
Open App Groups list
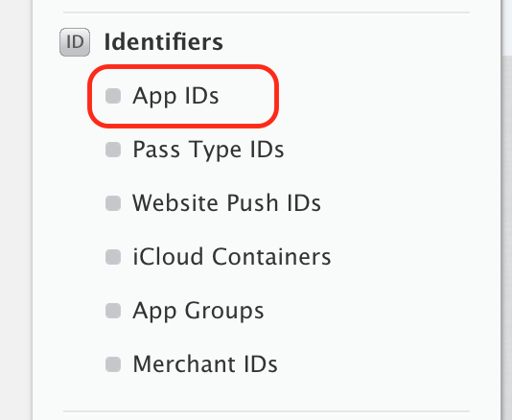point(198,311)
